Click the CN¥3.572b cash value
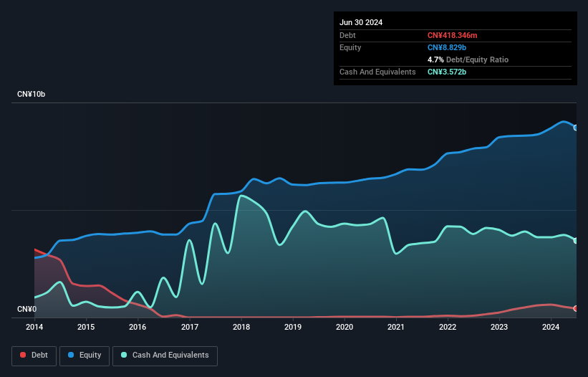The width and height of the screenshot is (588, 377). [x=447, y=72]
